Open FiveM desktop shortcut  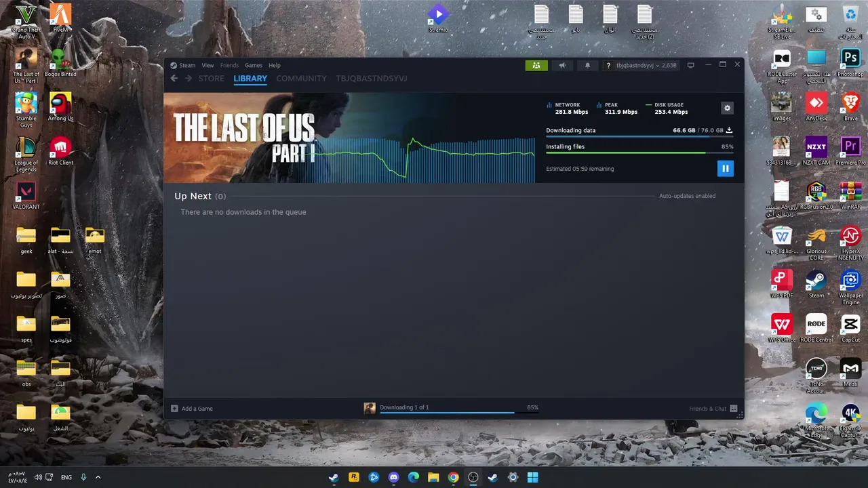pyautogui.click(x=60, y=19)
